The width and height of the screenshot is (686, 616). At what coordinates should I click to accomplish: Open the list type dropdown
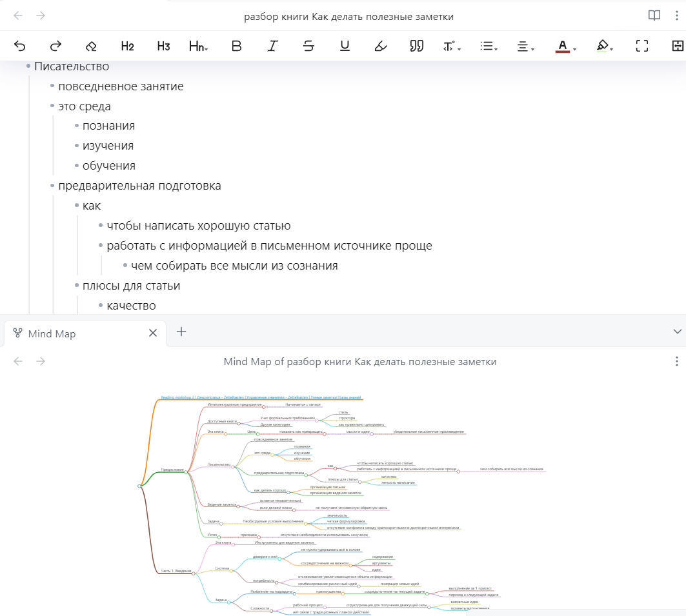click(488, 46)
